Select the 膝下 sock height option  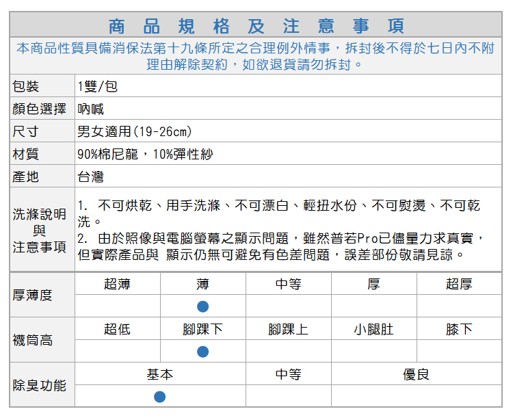[x=458, y=329]
